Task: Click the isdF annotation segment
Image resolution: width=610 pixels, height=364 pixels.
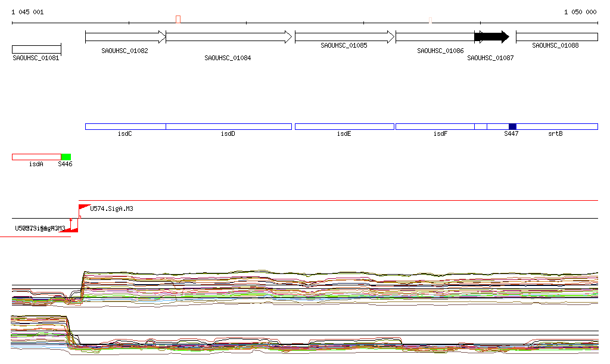Action: [x=435, y=126]
